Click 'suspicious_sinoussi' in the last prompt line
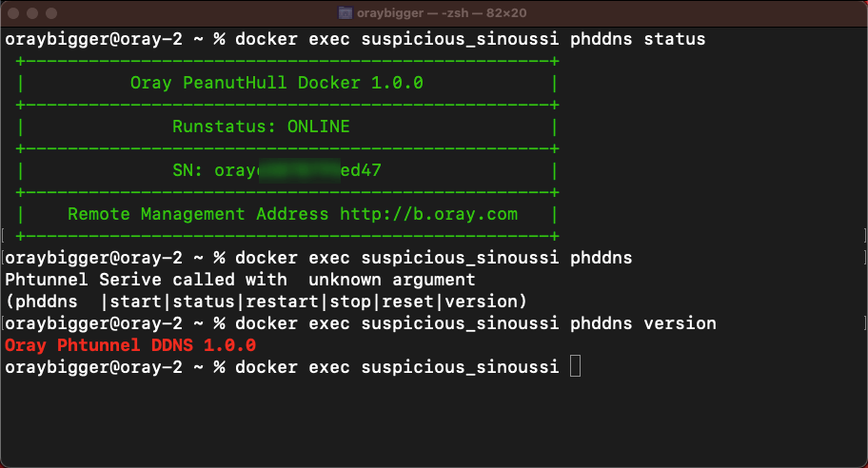Viewport: 868px width, 468px height. pos(460,367)
